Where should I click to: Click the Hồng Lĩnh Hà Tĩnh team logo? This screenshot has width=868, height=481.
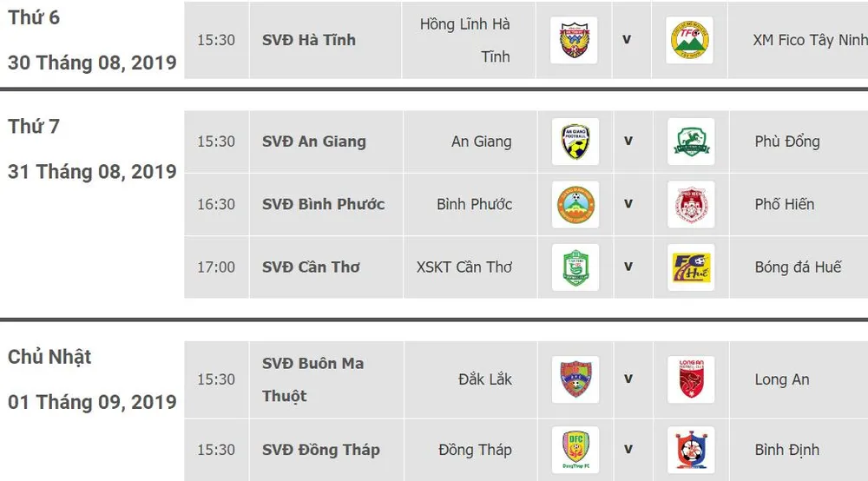pyautogui.click(x=574, y=40)
